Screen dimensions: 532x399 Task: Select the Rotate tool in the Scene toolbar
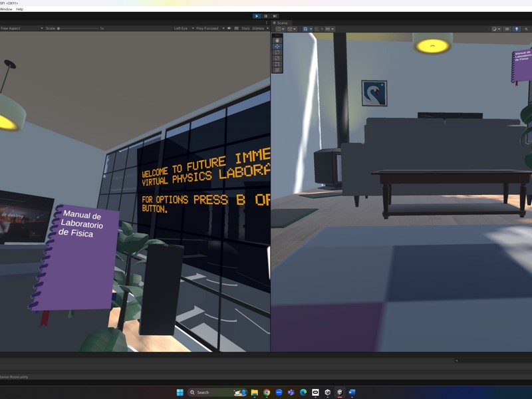coord(277,53)
